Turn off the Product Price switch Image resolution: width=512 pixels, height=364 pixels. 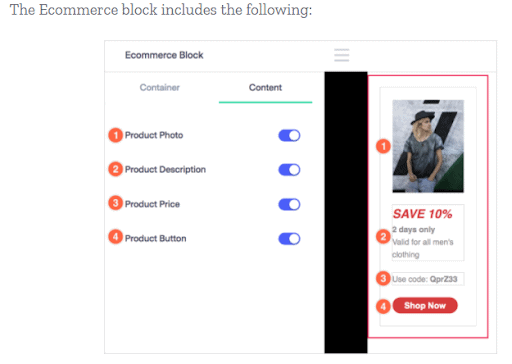click(x=289, y=204)
